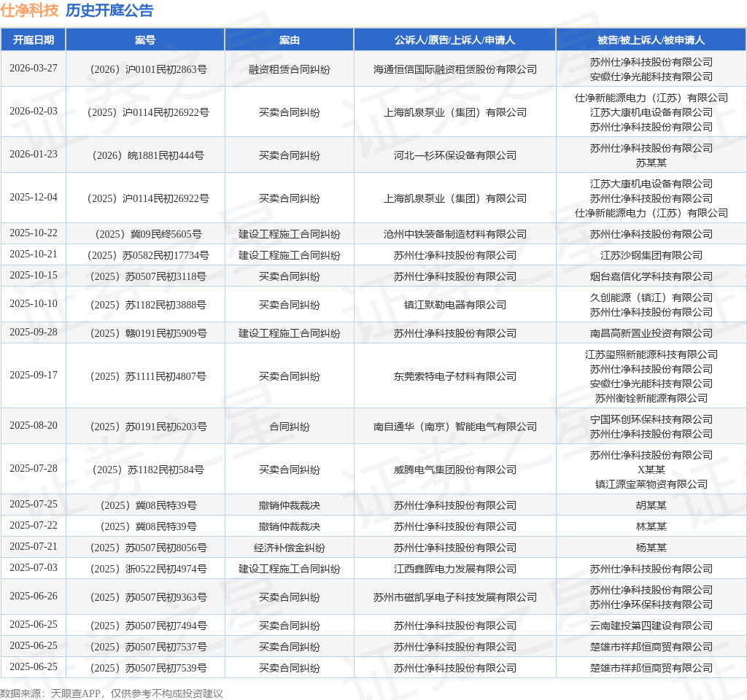Click 南自通华(南京)智能电气有限公司
747x700 pixels.
coord(455,427)
